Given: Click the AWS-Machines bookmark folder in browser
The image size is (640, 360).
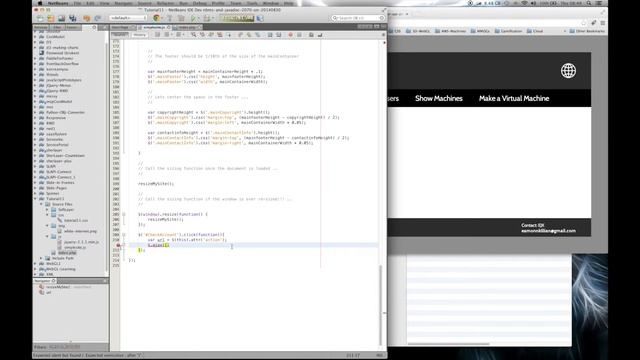Looking at the screenshot, I should [x=450, y=31].
